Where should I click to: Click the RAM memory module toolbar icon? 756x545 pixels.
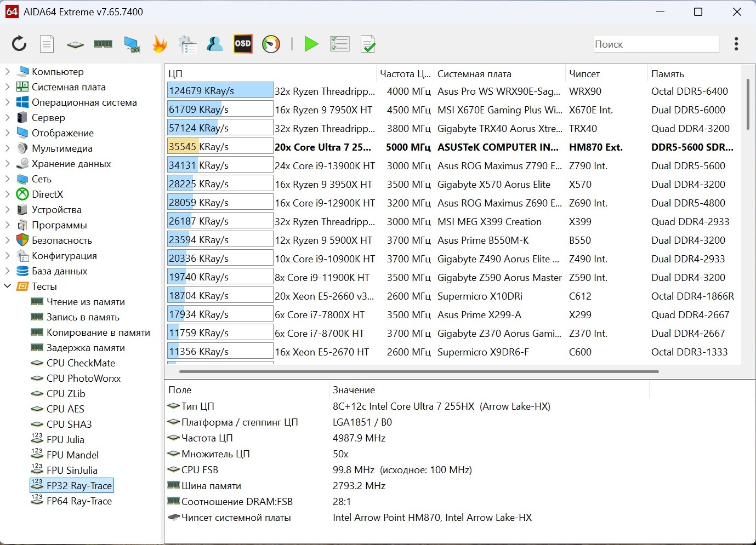tap(103, 44)
